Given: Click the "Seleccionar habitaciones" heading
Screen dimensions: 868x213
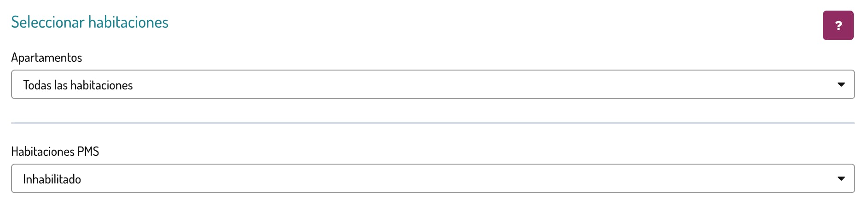Looking at the screenshot, I should point(90,22).
